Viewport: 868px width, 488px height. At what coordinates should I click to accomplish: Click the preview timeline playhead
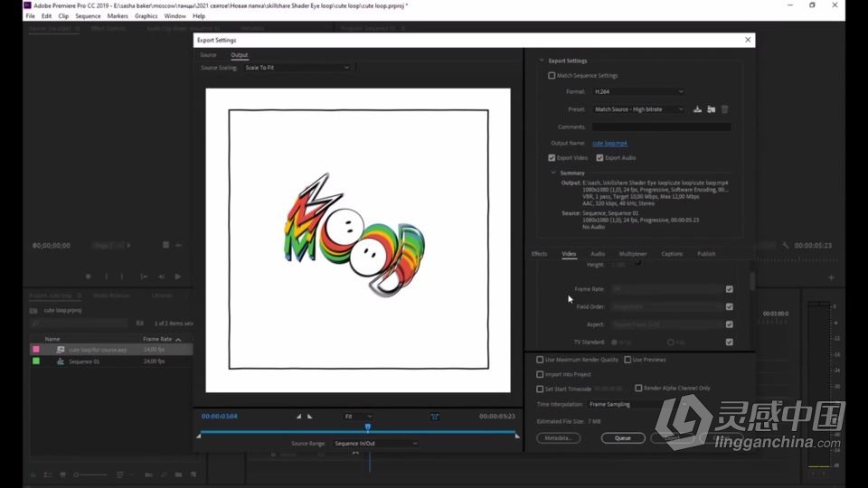tap(368, 427)
